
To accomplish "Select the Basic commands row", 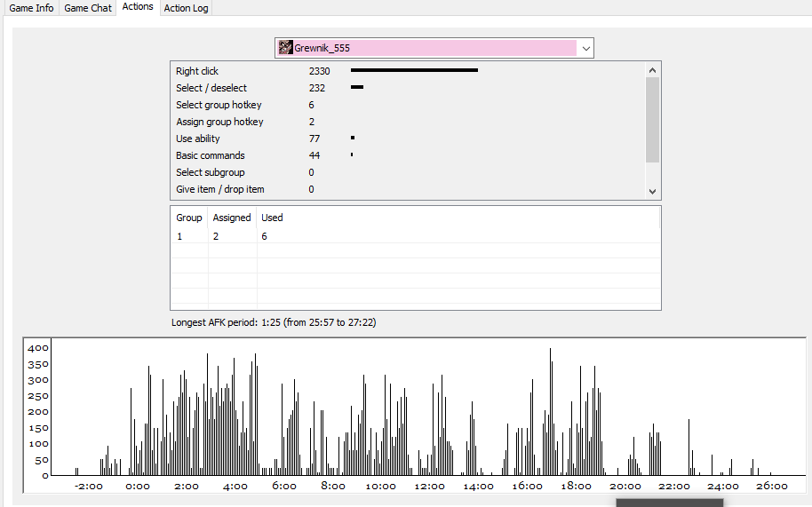I will 408,155.
